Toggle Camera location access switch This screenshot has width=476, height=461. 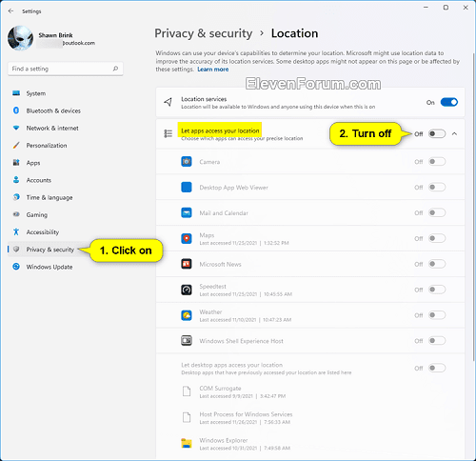(x=437, y=162)
